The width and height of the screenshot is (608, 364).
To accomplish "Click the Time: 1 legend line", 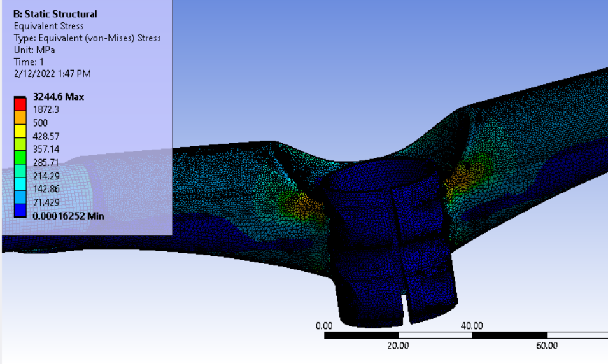I will (28, 62).
